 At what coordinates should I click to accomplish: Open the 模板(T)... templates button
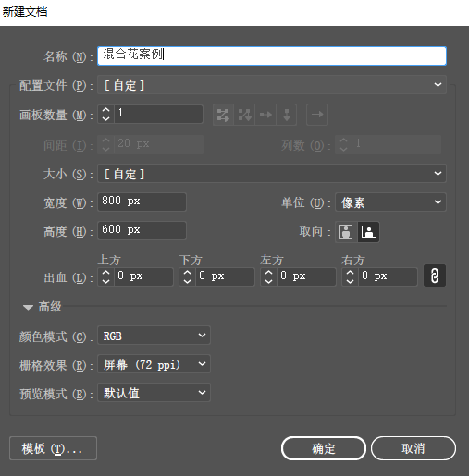53,448
